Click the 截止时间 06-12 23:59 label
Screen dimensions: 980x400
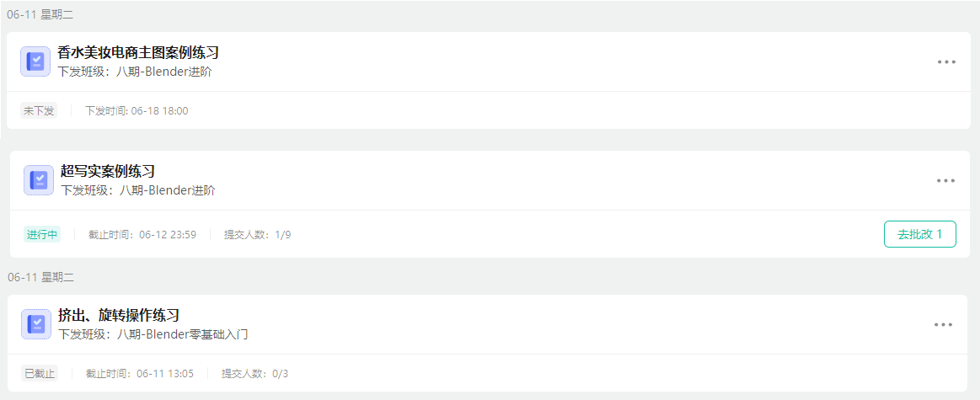point(142,235)
